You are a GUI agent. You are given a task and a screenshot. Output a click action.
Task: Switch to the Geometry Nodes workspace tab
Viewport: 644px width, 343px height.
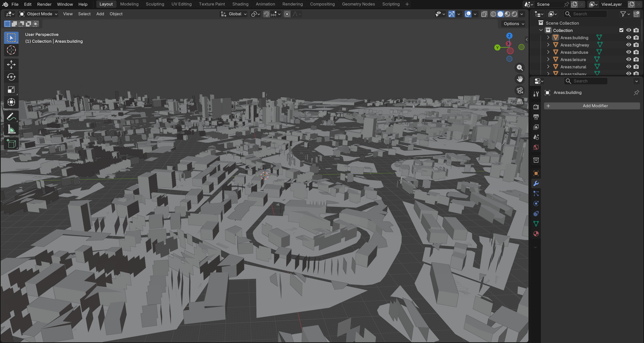[x=358, y=4]
